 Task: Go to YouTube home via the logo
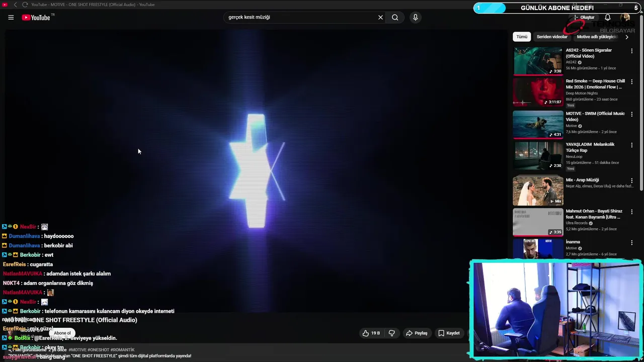tap(36, 18)
